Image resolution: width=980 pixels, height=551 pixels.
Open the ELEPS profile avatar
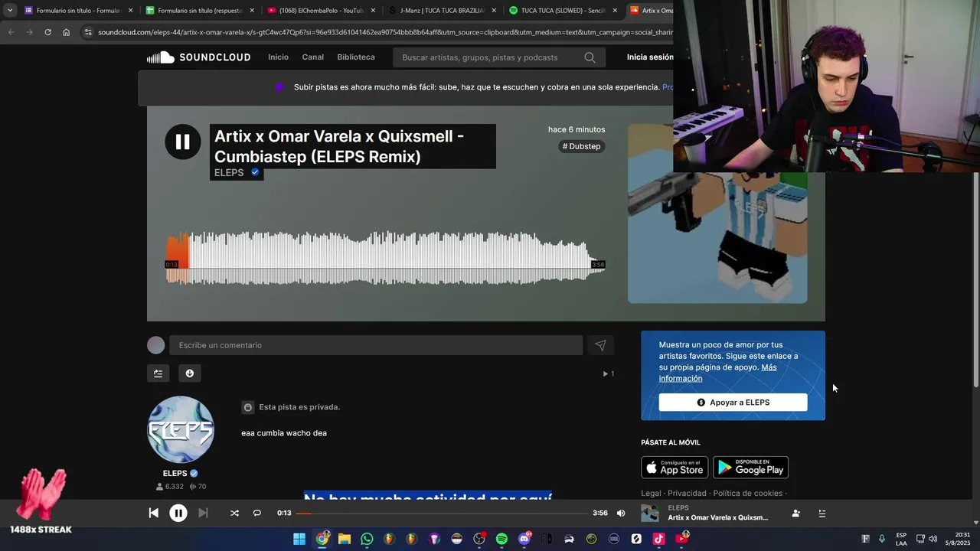(x=181, y=429)
